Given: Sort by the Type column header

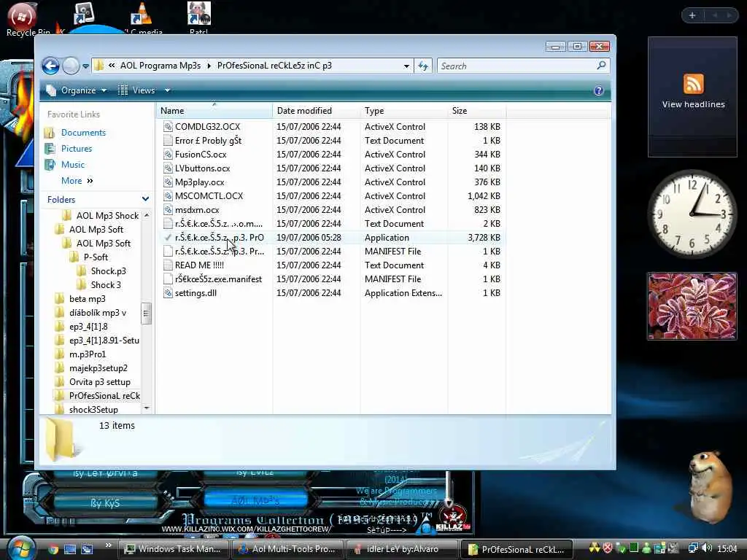Looking at the screenshot, I should pos(404,111).
